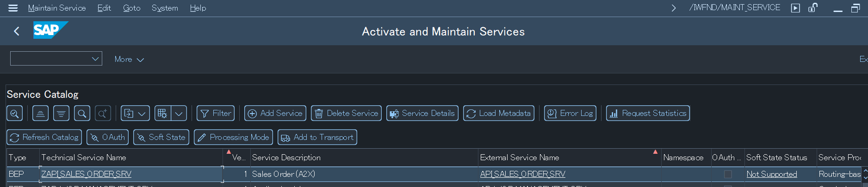Image resolution: width=868 pixels, height=187 pixels.
Task: Click the Find Next icon
Action: tap(103, 113)
